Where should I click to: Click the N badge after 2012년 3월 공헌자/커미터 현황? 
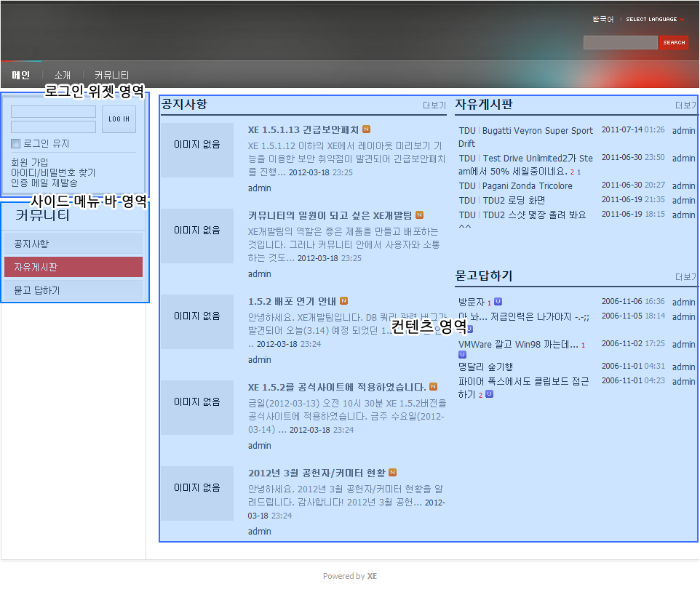tap(392, 473)
